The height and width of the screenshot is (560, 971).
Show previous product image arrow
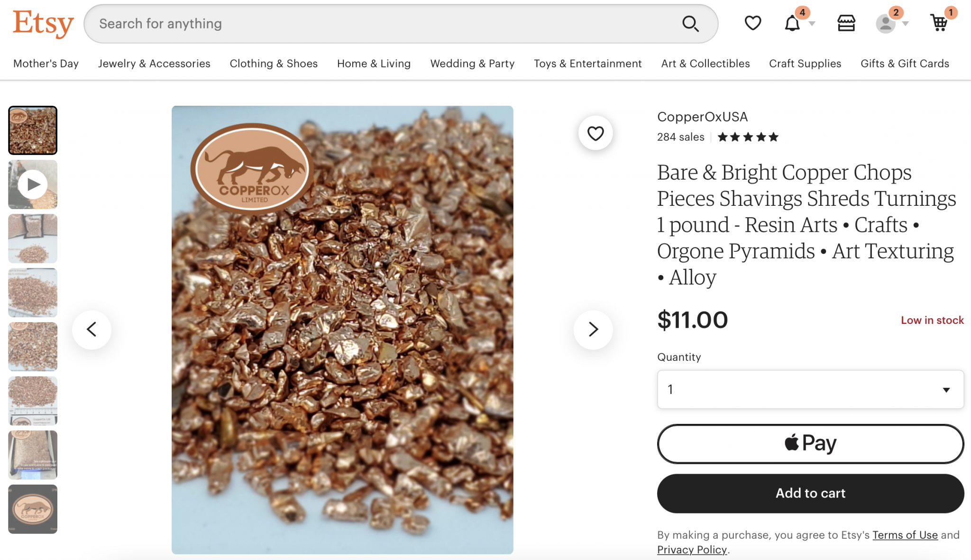[92, 330]
